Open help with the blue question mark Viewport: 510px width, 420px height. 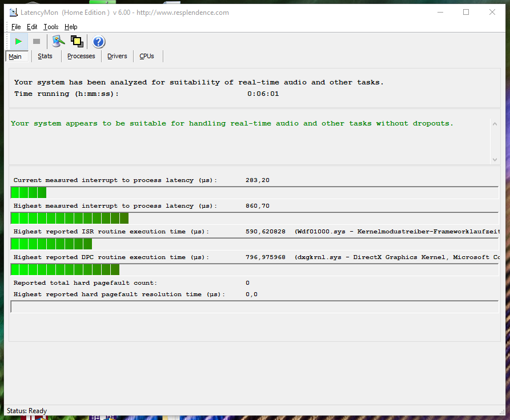[x=98, y=42]
